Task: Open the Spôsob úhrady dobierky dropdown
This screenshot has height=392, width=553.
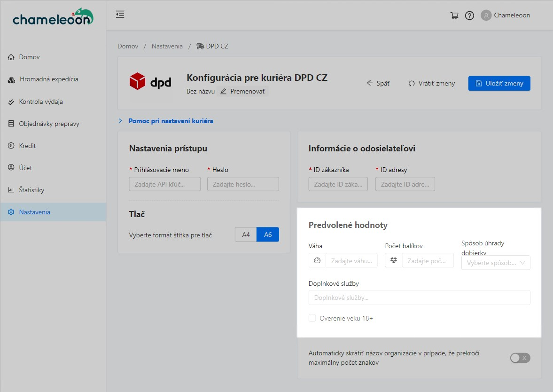Action: point(496,263)
